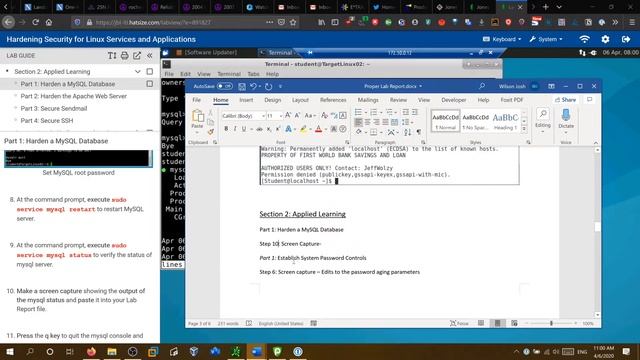640x360 pixels.
Task: Switch to Web Layout view in status bar
Action: (514, 323)
